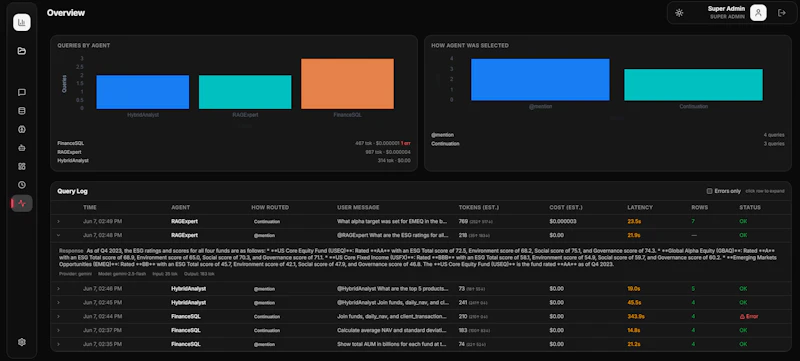Select the activity pulse icon in the sidebar
800x361 pixels.
(x=21, y=203)
